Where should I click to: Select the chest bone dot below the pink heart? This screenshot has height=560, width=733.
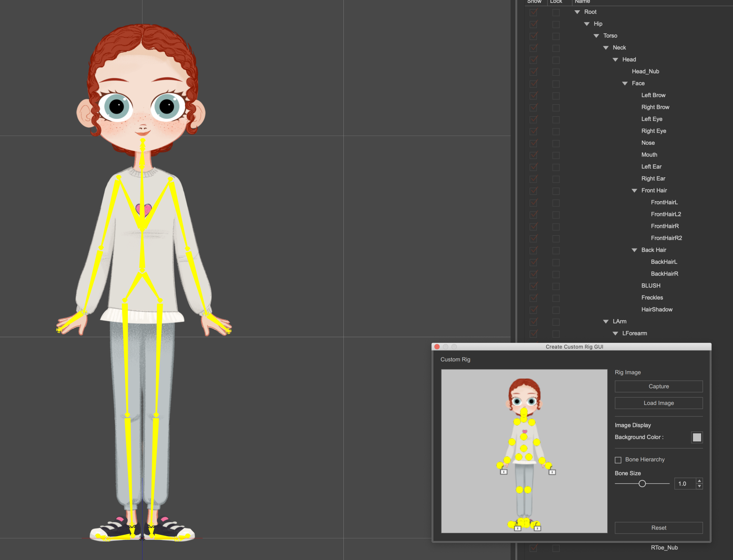[x=524, y=437]
